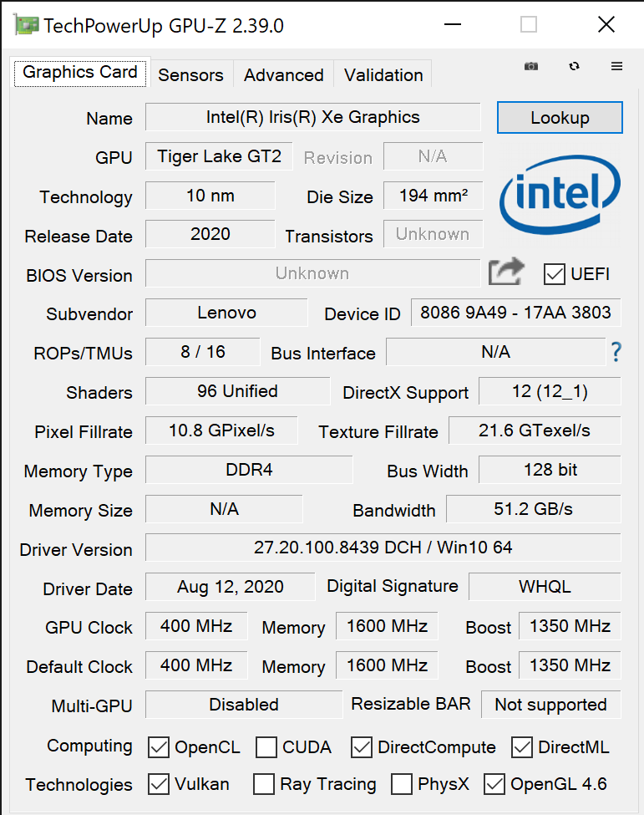Open the Advanced tab

[x=283, y=74]
